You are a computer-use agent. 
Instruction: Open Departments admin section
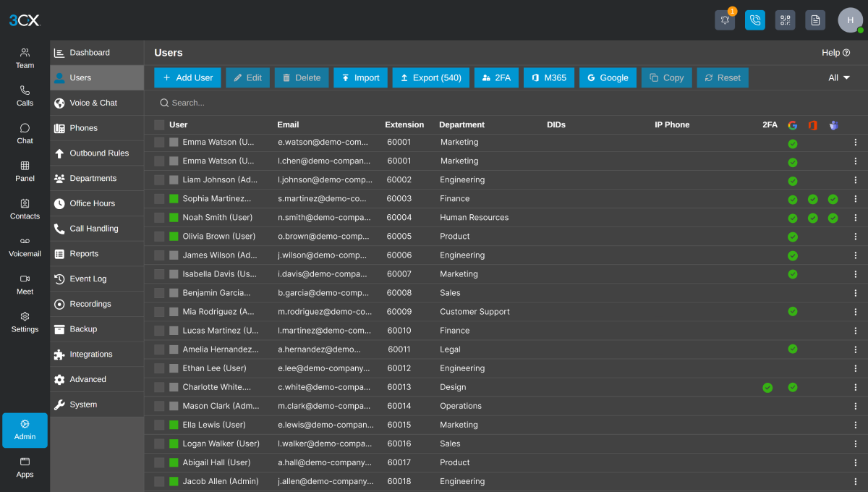[97, 179]
